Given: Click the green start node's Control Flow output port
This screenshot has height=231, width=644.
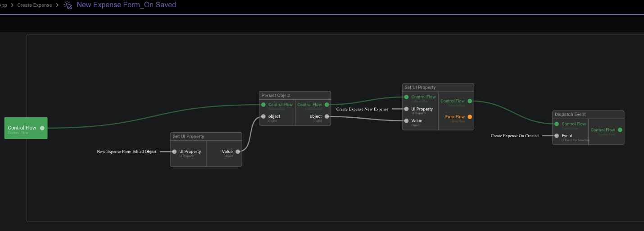Looking at the screenshot, I should (42, 128).
